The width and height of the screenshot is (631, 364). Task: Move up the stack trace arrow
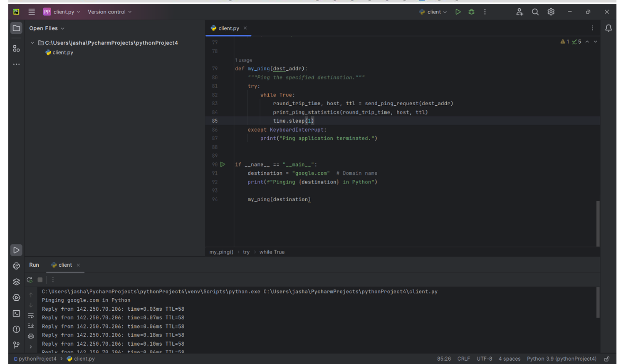pyautogui.click(x=31, y=295)
